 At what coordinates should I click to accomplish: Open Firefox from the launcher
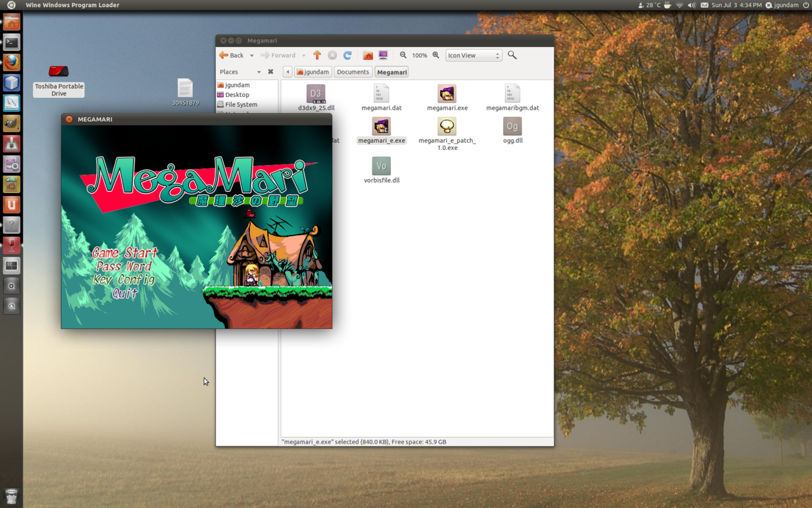coord(11,62)
